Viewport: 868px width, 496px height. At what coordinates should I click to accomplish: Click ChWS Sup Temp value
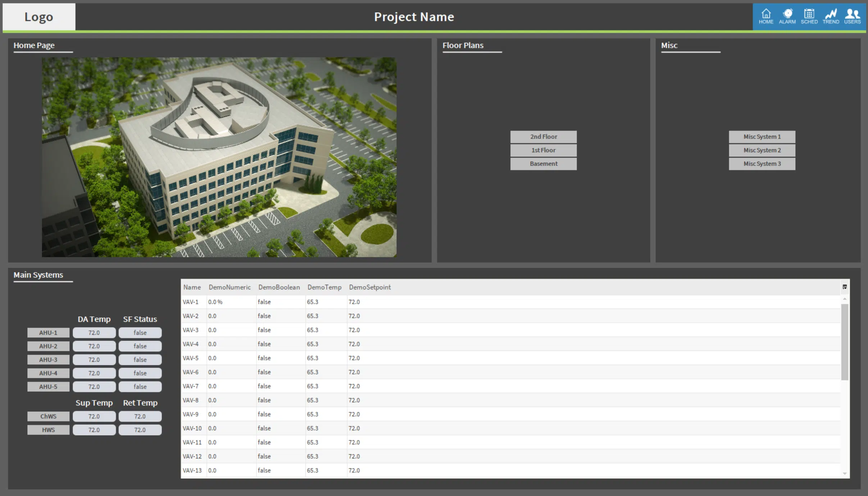[x=94, y=416]
